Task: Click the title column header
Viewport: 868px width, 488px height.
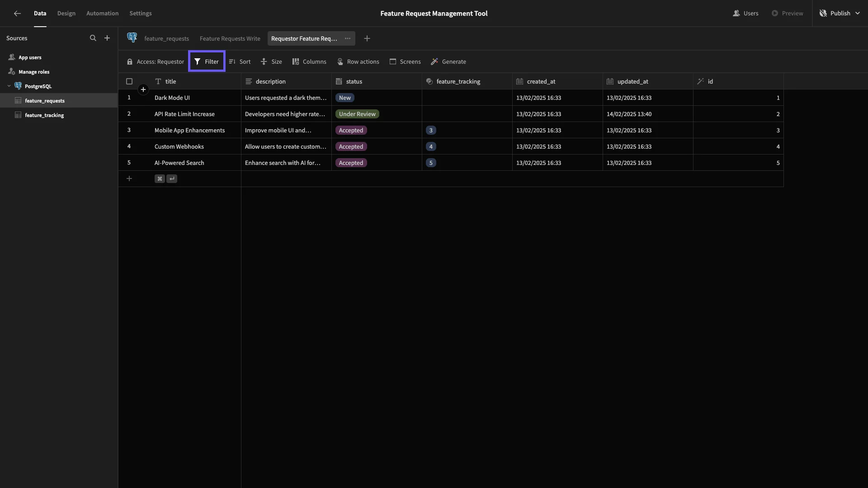Action: point(196,81)
